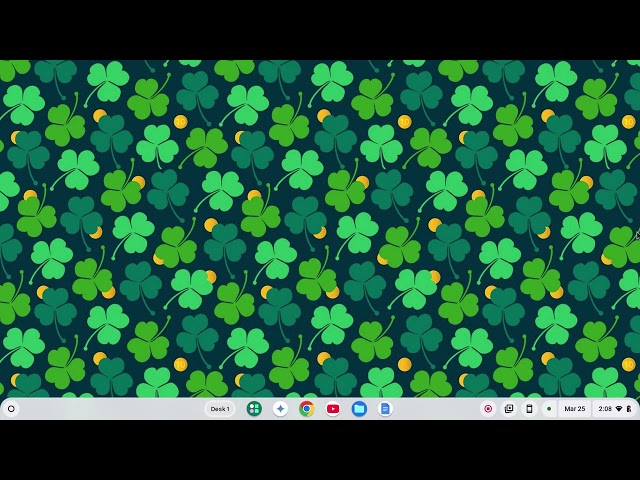This screenshot has height=480, width=640.
Task: Open the launcher circle button
Action: (x=11, y=409)
